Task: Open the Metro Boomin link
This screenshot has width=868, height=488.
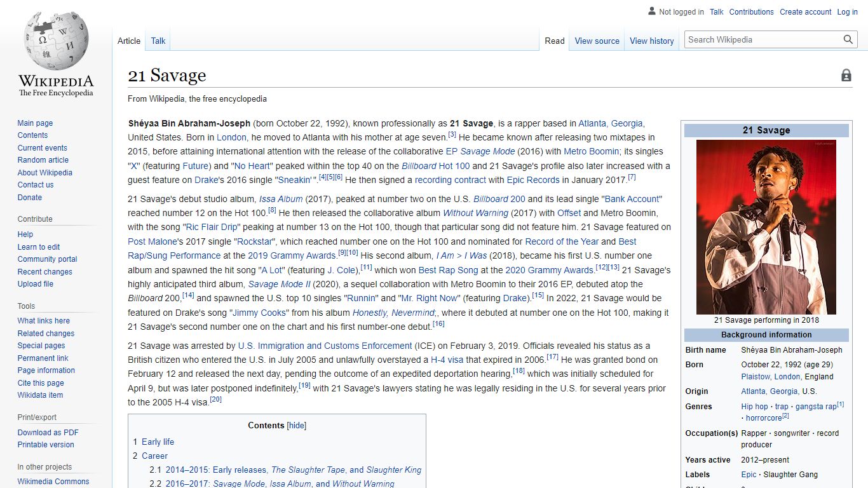Action: [x=591, y=151]
